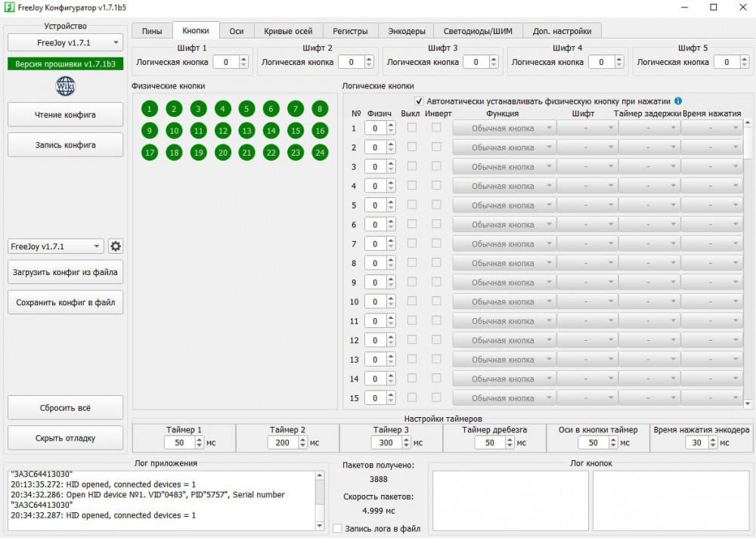Screen dimensions: 756x538
Task: Toggle the Выкл checkbox for logical button 4
Action: pyautogui.click(x=412, y=186)
